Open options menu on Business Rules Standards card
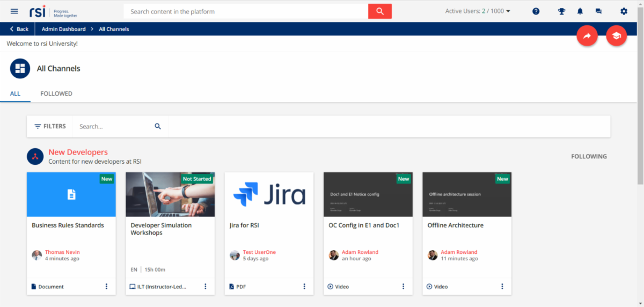Screen dimensions: 644x307 coord(106,287)
